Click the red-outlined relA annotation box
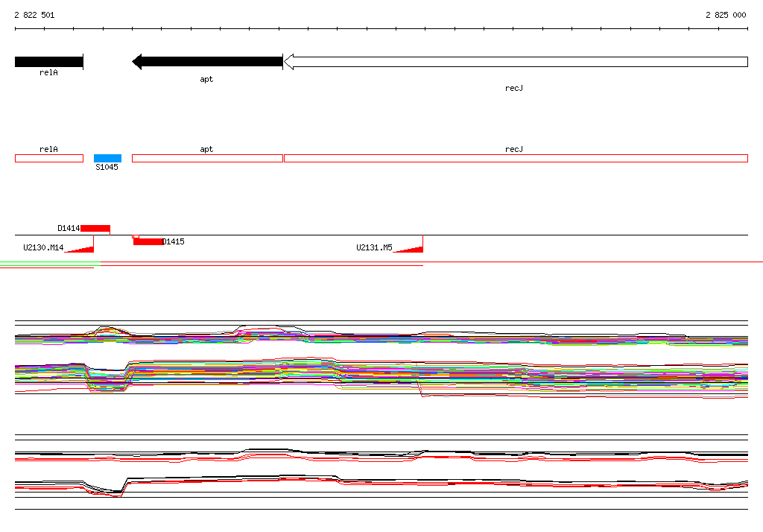 pyautogui.click(x=49, y=158)
